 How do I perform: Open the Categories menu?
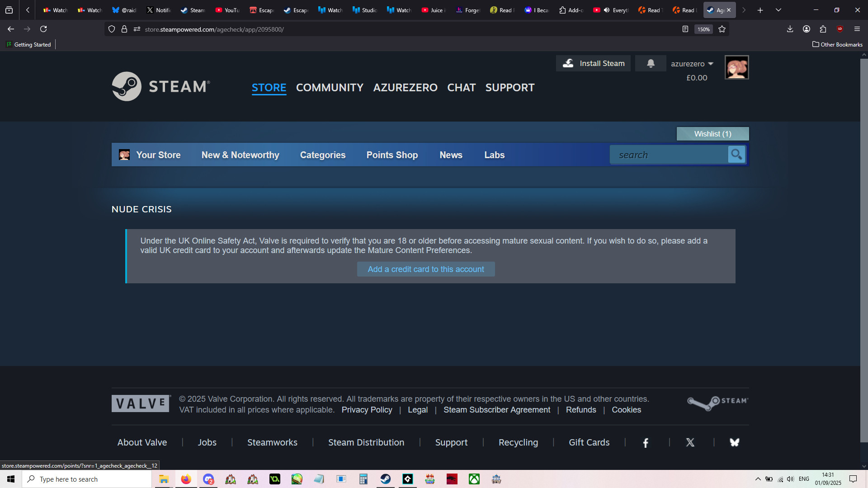323,155
